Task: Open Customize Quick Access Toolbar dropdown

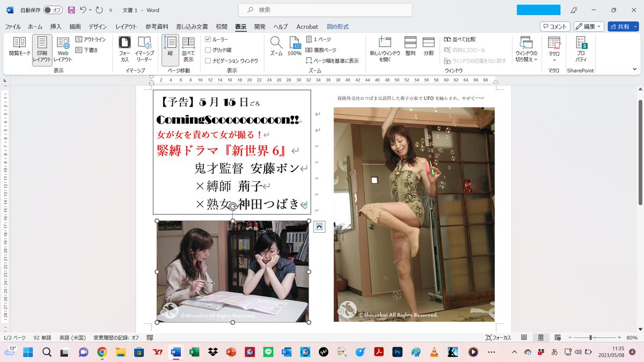Action: [111, 10]
